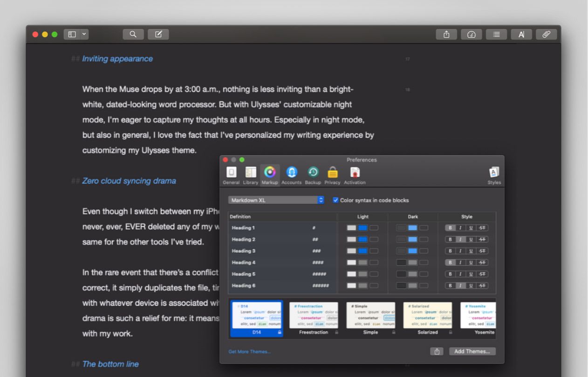Click the theme share button beside Add Themes
The image size is (588, 377).
tap(437, 351)
